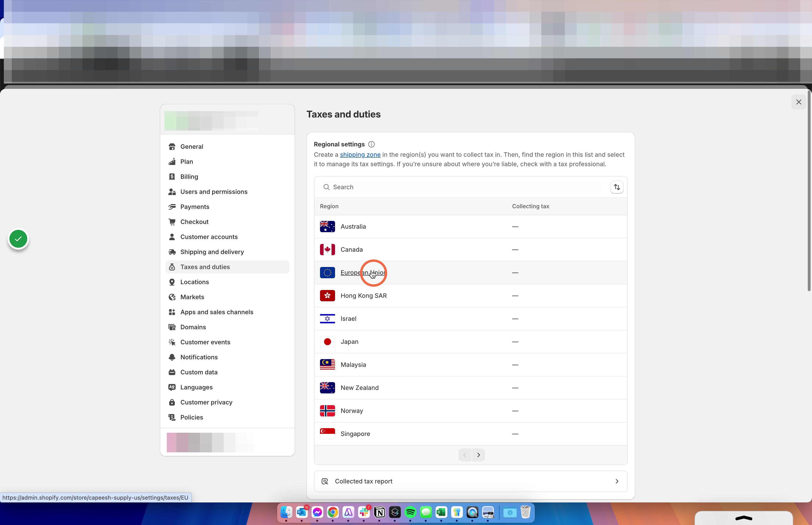Screen dimensions: 812x525
Task: Open the Israel region row
Action: (x=471, y=319)
